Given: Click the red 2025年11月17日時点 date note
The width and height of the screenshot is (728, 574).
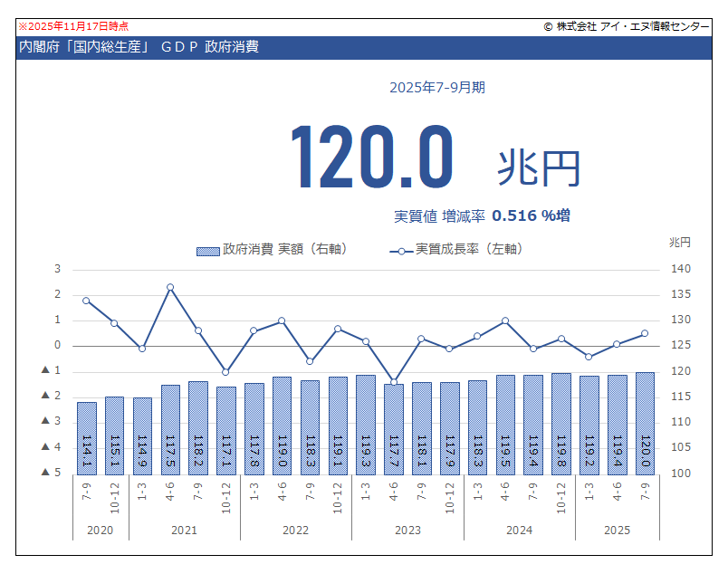Looking at the screenshot, I should click(x=73, y=27).
